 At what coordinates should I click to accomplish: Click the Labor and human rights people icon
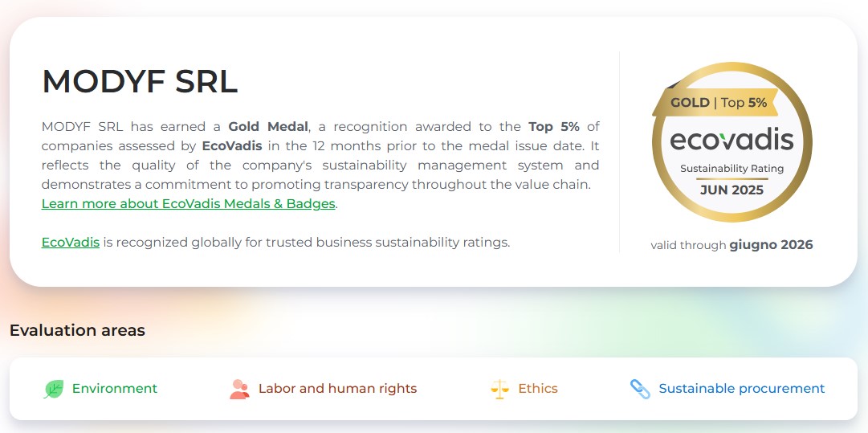coord(239,389)
